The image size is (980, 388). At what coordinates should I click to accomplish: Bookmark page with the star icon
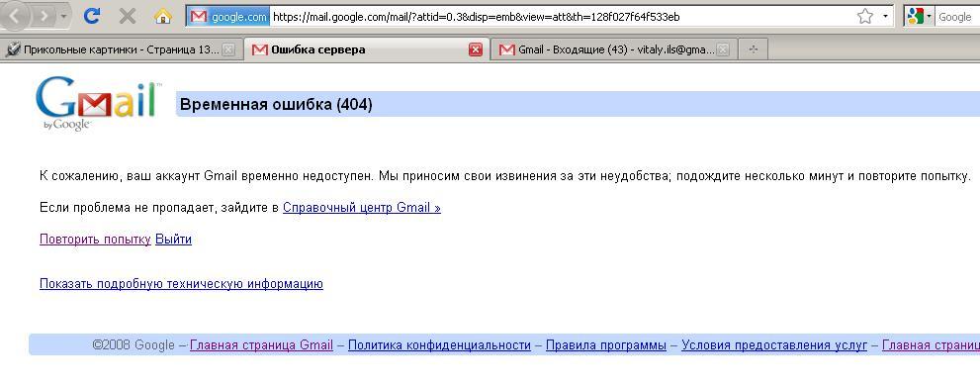[865, 17]
